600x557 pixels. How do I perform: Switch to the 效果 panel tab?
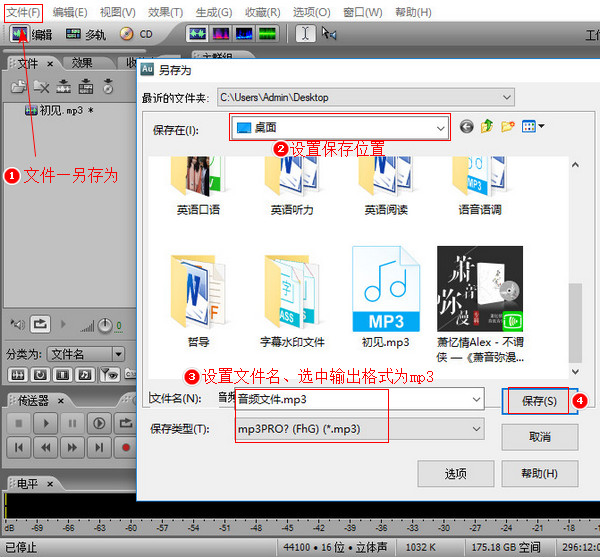[82, 63]
